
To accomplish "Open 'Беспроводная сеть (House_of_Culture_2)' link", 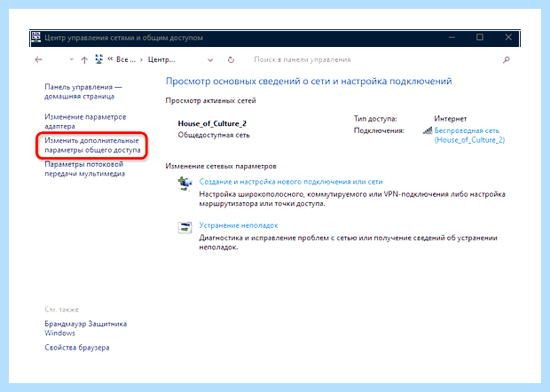I will 469,136.
